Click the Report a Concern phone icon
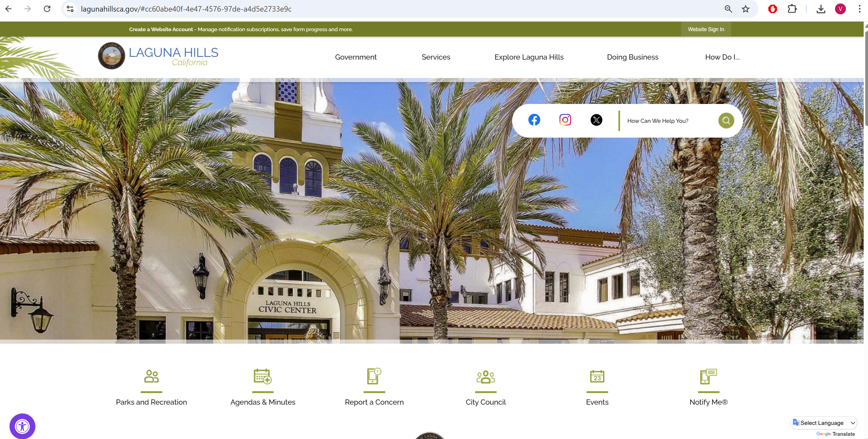 pyautogui.click(x=374, y=376)
